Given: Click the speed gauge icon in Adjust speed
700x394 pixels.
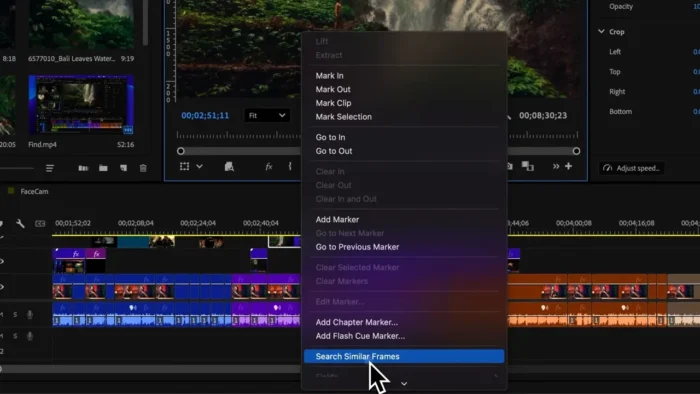Looking at the screenshot, I should [607, 168].
